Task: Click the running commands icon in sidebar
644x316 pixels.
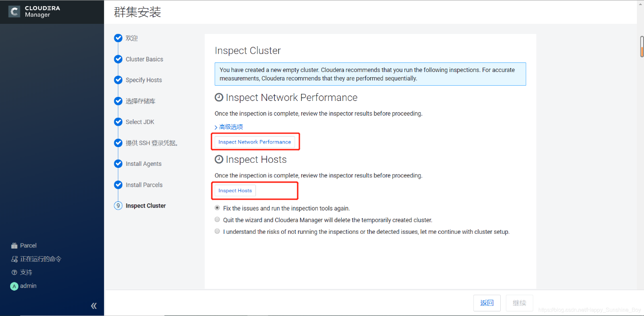Action: pos(14,259)
